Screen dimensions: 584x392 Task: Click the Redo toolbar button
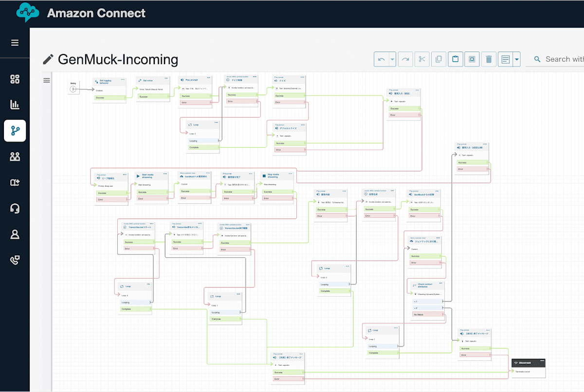(405, 59)
